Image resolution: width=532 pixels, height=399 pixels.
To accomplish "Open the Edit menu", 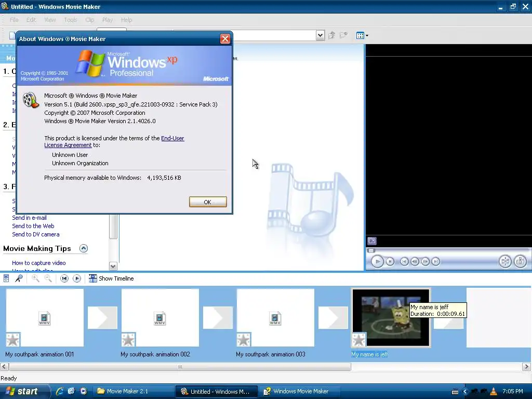I will (31, 20).
